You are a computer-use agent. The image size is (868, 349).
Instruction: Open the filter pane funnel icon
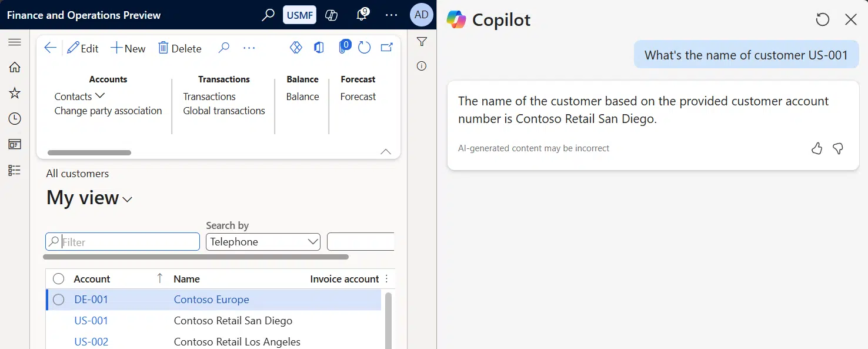422,41
